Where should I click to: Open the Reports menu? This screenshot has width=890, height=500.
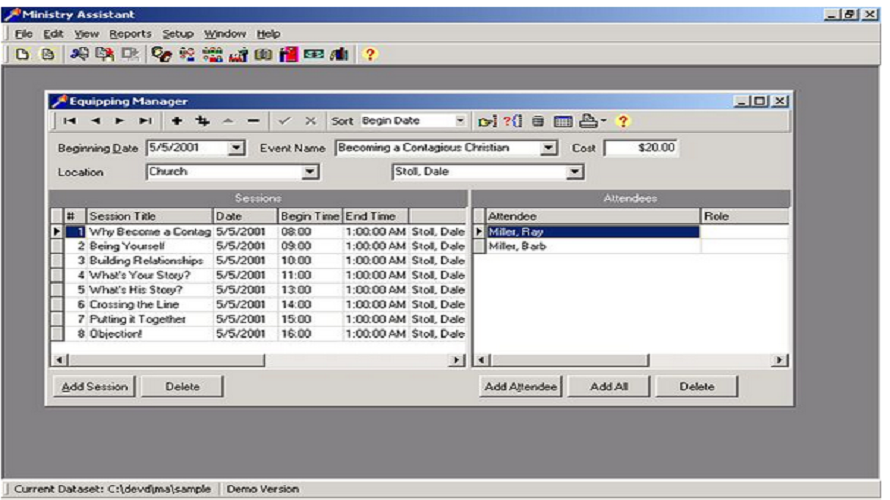tap(130, 34)
